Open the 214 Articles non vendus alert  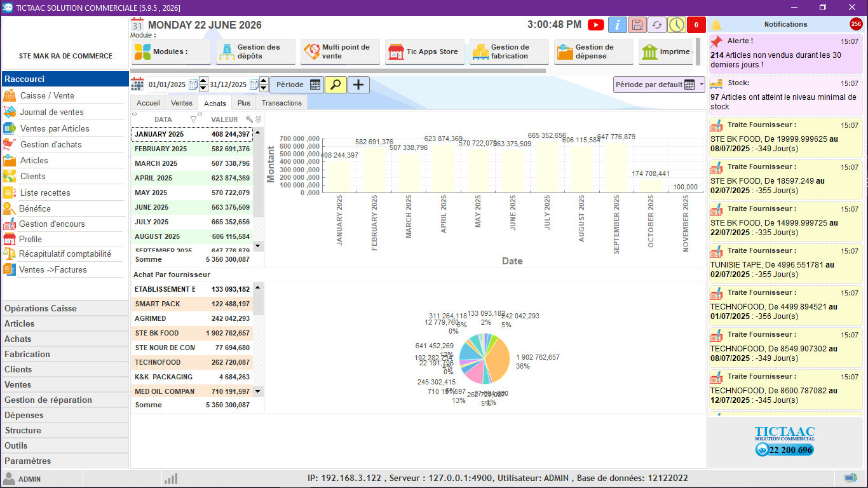785,55
